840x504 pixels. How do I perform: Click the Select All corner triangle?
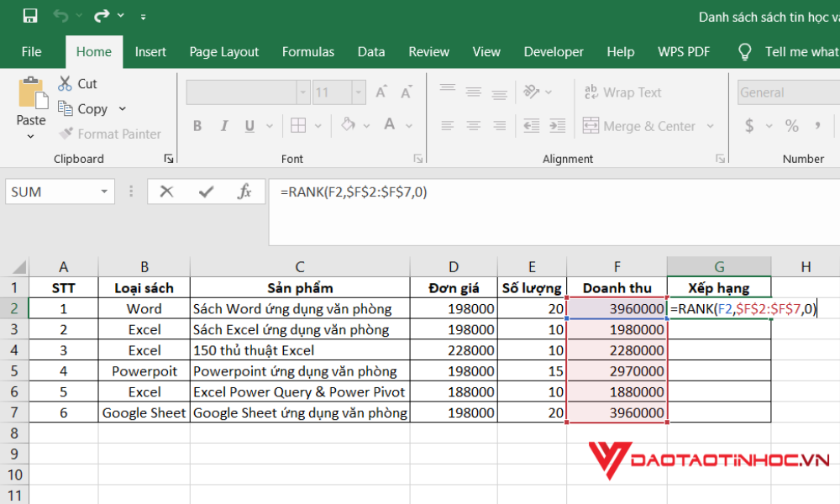click(x=19, y=267)
